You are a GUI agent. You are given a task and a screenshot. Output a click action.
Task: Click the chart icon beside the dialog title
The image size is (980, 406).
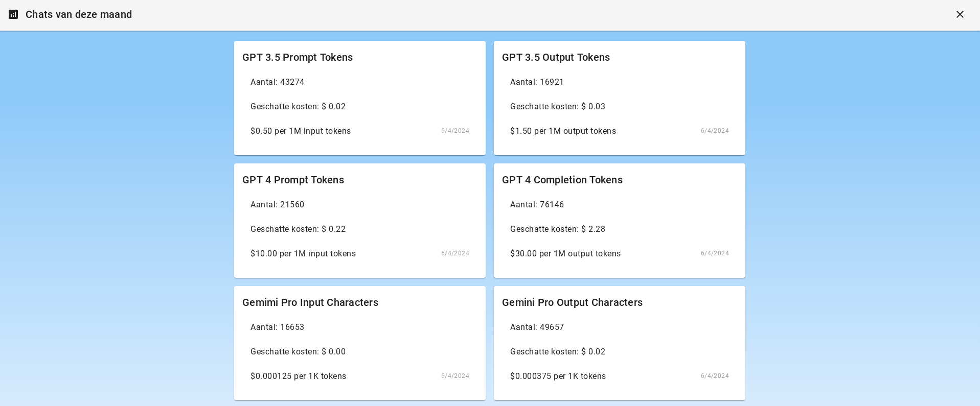click(13, 14)
